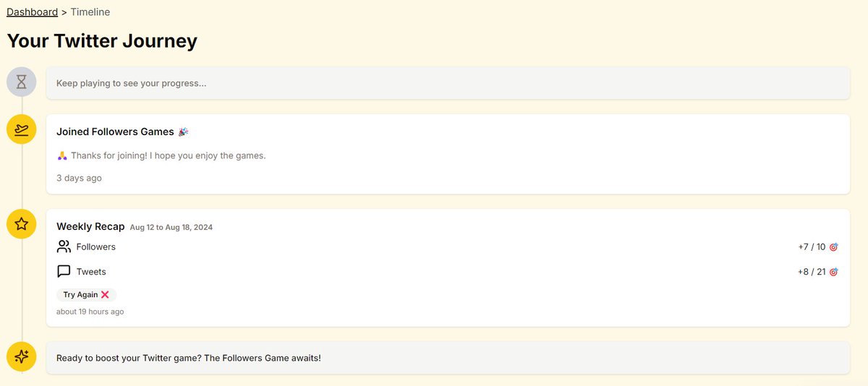The width and height of the screenshot is (868, 386).
Task: Click the Try Again badge
Action: [x=86, y=295]
